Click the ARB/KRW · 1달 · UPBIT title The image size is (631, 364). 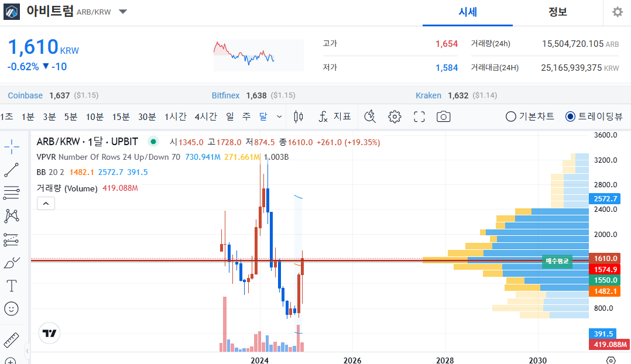pyautogui.click(x=87, y=142)
